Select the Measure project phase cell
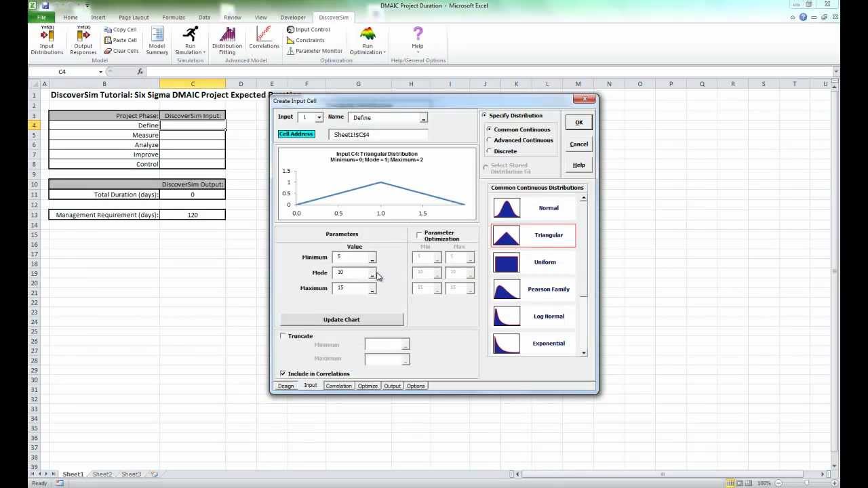Viewport: 868px width, 488px height. tap(104, 135)
